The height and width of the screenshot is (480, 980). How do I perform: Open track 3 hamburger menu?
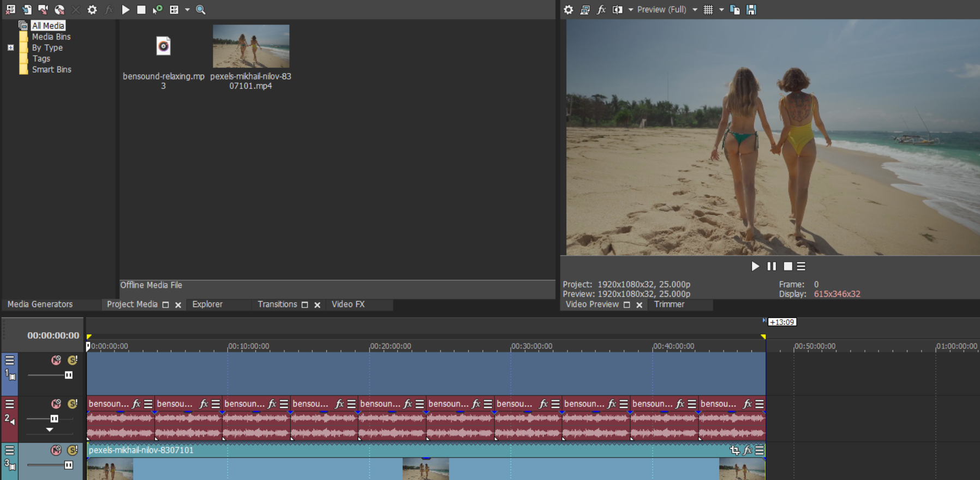pos(10,450)
